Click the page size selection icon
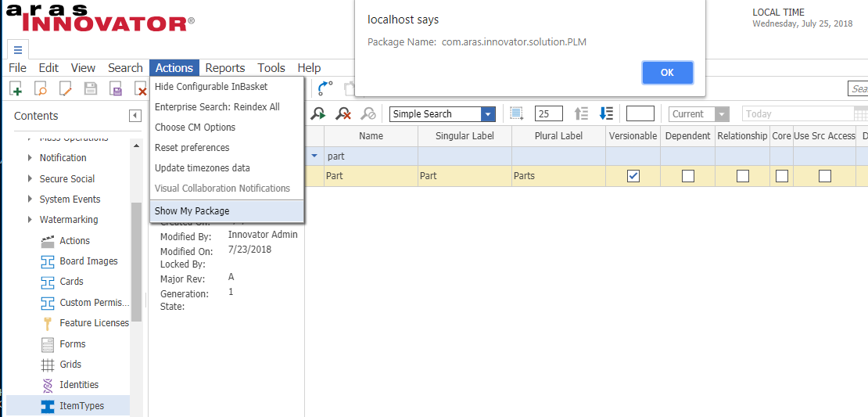The image size is (868, 417). click(516, 113)
